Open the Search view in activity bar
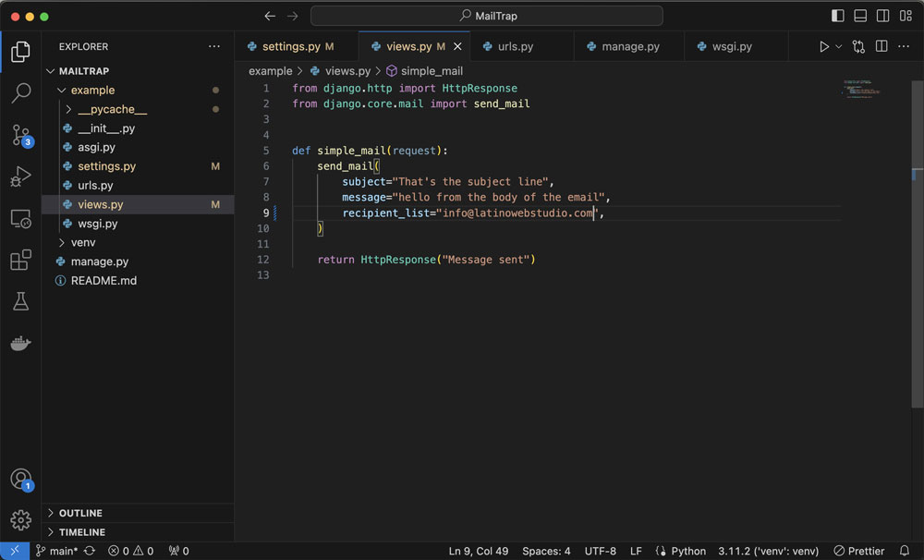The height and width of the screenshot is (560, 924). pyautogui.click(x=20, y=93)
